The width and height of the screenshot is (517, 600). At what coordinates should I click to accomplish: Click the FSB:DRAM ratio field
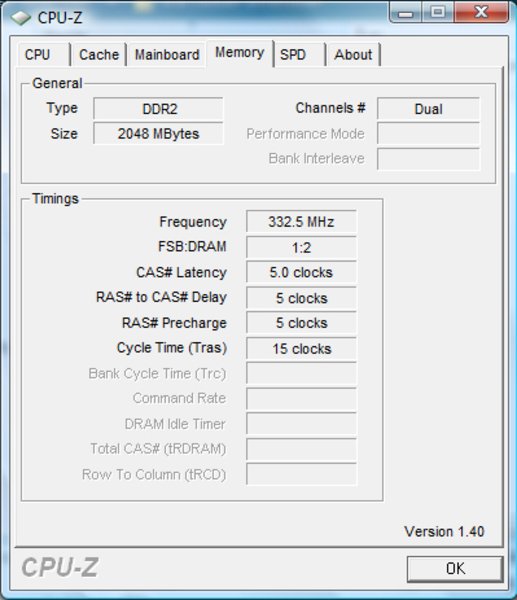coord(301,248)
